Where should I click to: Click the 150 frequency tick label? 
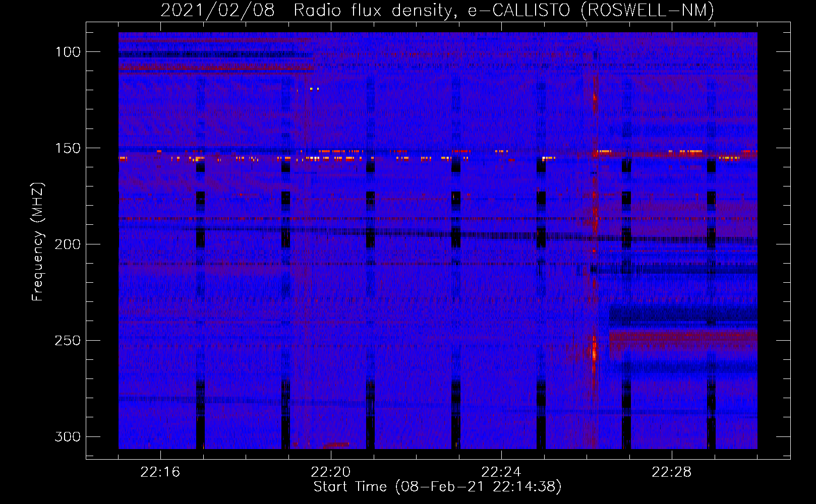68,148
